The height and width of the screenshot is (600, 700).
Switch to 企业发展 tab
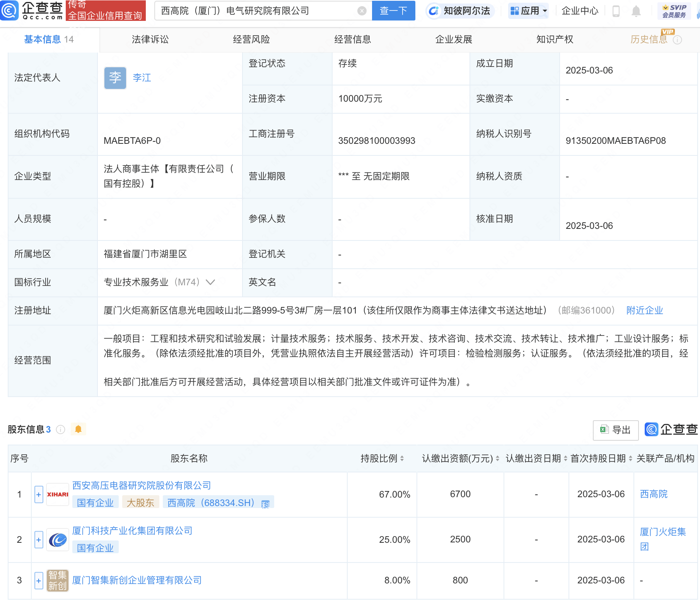click(x=454, y=39)
